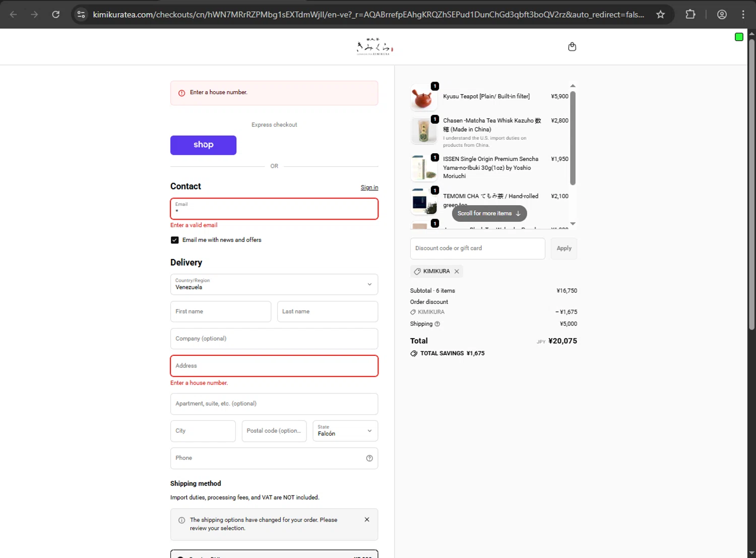Image resolution: width=756 pixels, height=558 pixels.
Task: Click the Shipping ¥5,000 value
Action: (x=569, y=324)
